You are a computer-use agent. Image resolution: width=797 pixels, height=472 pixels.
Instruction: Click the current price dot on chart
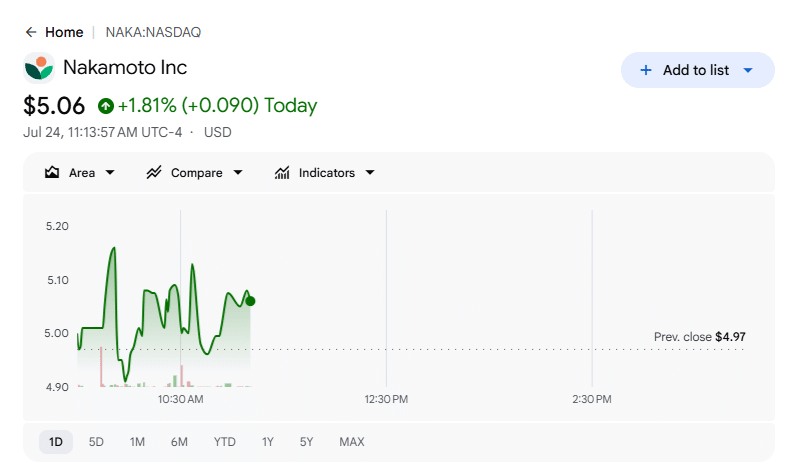[x=250, y=301]
